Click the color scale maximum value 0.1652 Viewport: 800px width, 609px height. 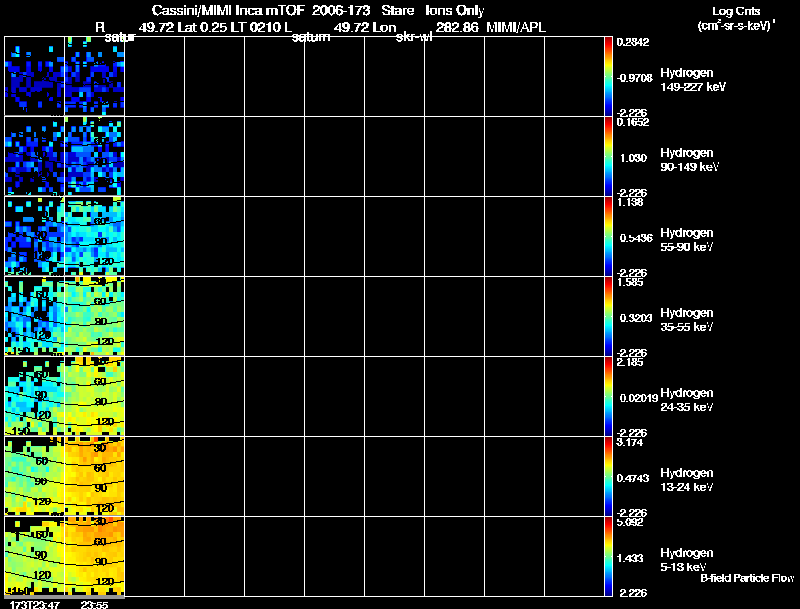[633, 122]
